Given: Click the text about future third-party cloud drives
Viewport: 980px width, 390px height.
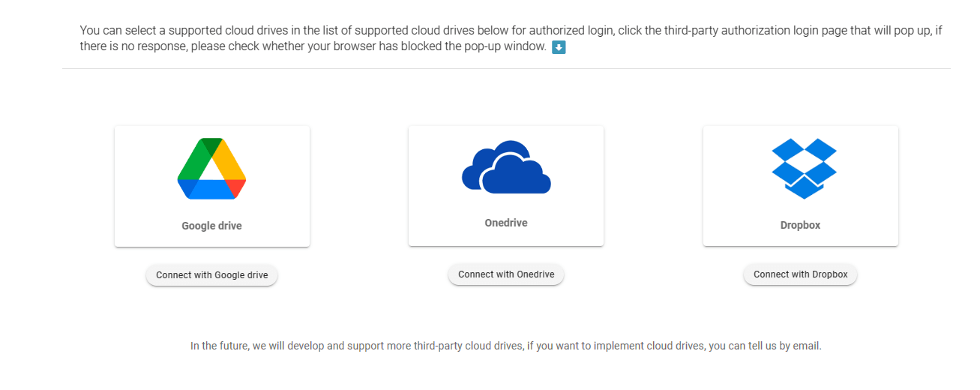Looking at the screenshot, I should (506, 346).
